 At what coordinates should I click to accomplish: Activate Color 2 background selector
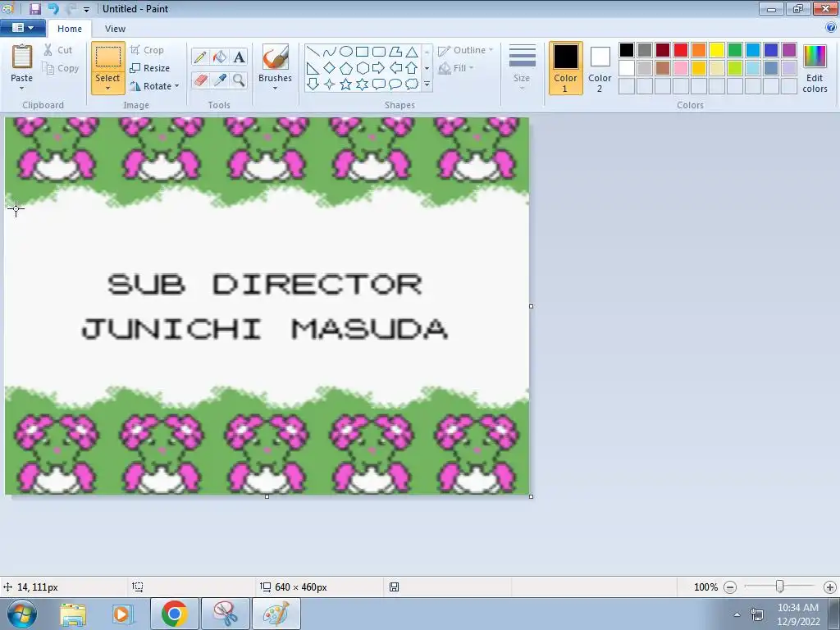600,68
